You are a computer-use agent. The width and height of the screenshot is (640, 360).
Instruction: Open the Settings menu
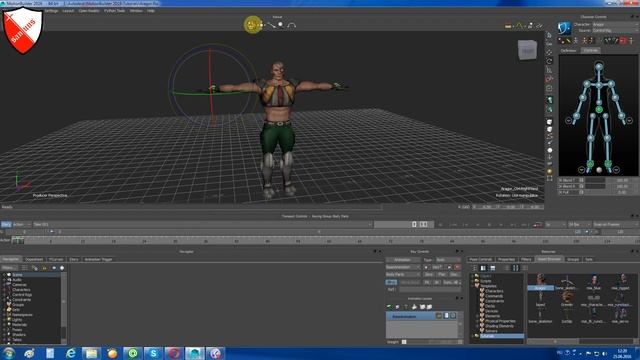click(51, 11)
